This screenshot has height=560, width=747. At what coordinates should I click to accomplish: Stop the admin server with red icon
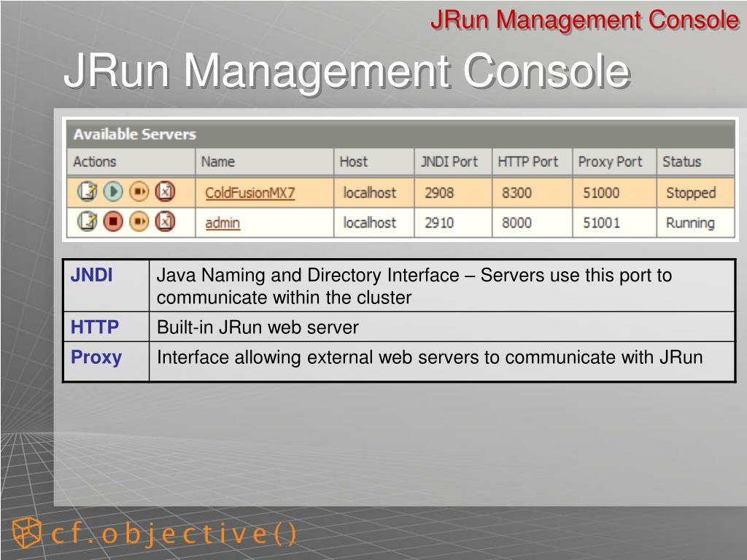click(113, 222)
